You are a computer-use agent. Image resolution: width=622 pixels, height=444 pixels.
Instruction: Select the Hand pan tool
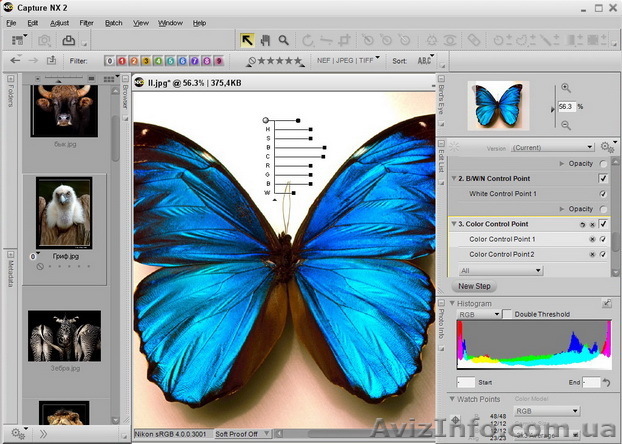(265, 40)
